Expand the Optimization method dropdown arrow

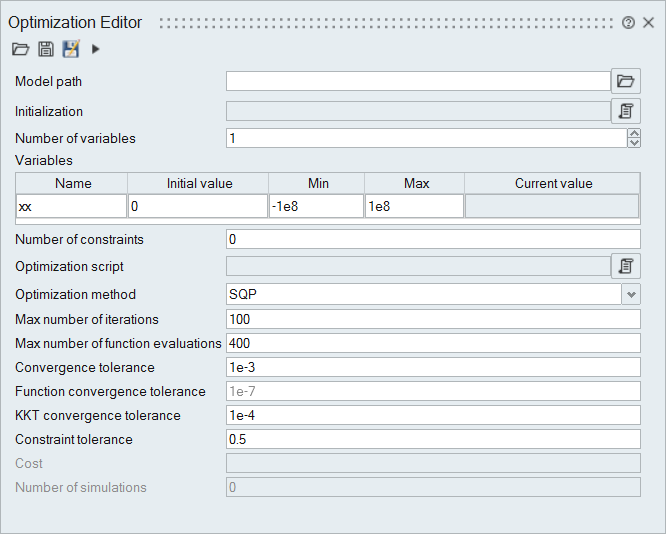630,294
